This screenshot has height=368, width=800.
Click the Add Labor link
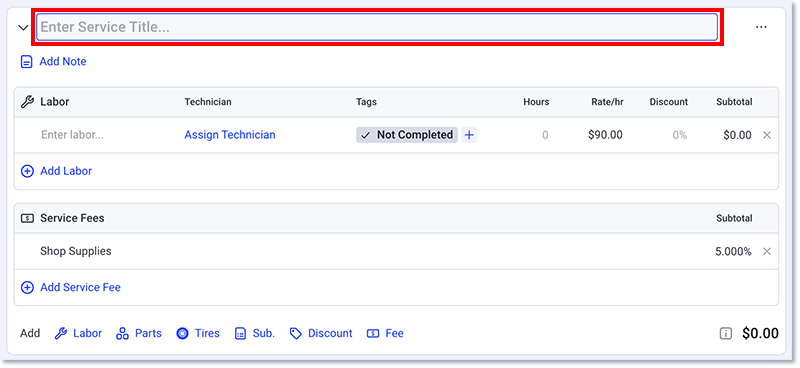pos(66,171)
